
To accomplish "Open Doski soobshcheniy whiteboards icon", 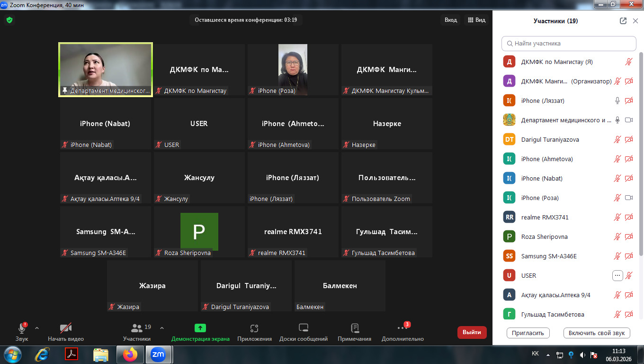I will tap(304, 328).
